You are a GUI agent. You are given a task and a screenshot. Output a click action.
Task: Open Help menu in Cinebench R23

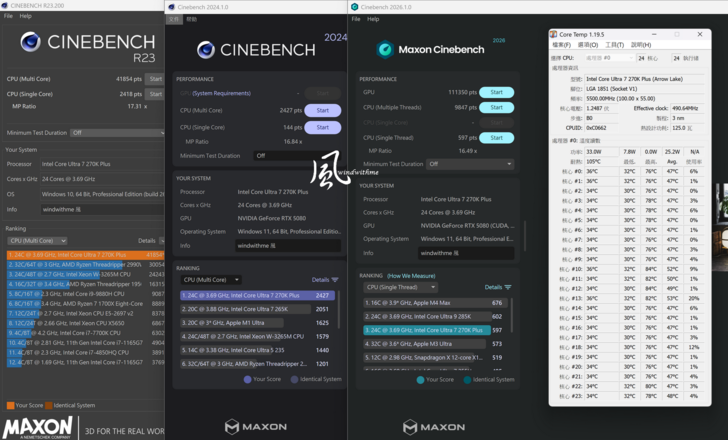click(26, 16)
